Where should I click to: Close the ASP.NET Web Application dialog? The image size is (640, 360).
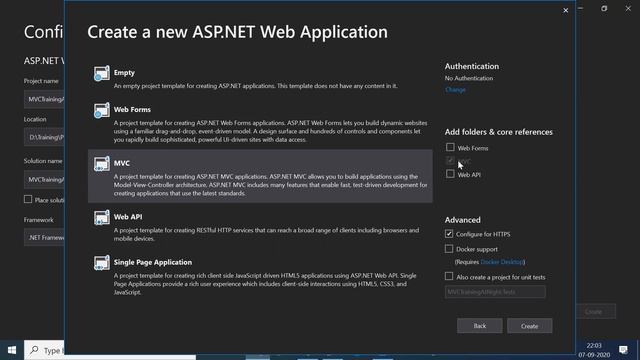coord(565,10)
